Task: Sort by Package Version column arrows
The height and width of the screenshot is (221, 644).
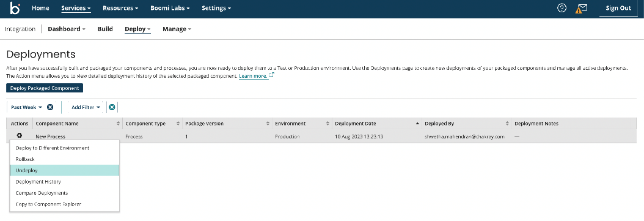Action: pos(268,124)
